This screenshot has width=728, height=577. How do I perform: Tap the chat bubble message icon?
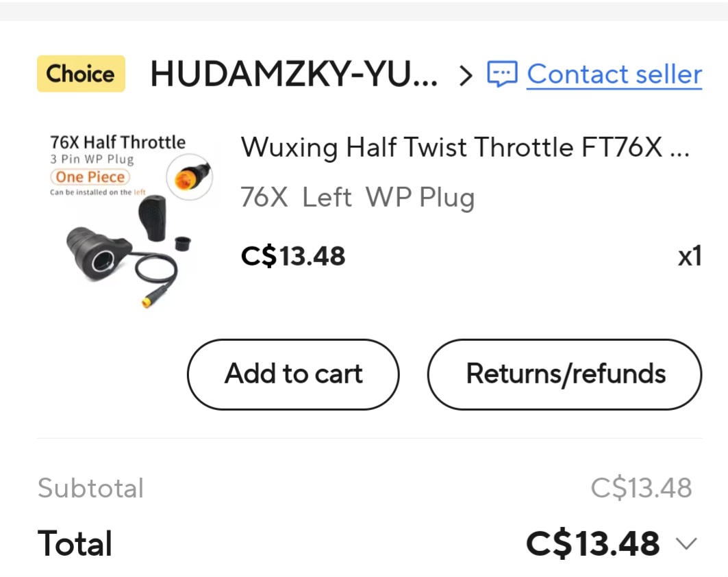point(502,74)
